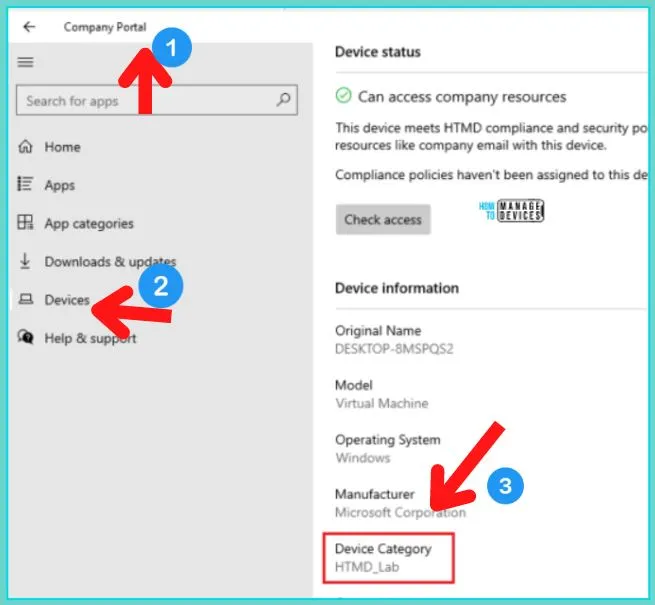This screenshot has width=655, height=605.
Task: Focus the Search for apps field
Action: (x=157, y=100)
